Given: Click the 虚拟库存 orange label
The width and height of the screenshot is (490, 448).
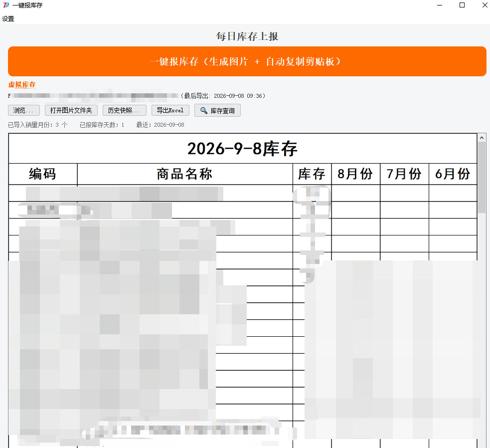Looking at the screenshot, I should pos(22,84).
